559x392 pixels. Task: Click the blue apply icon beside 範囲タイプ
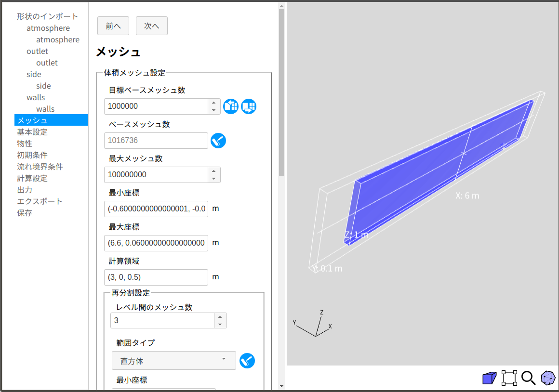point(247,361)
